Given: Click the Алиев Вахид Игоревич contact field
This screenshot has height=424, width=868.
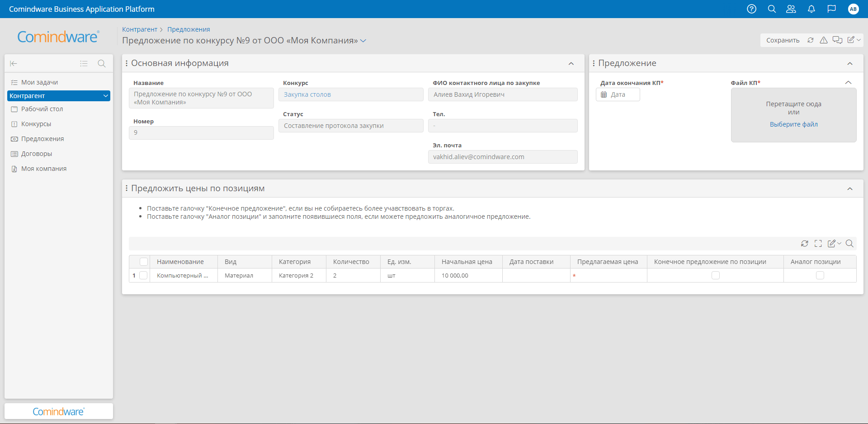Looking at the screenshot, I should pyautogui.click(x=503, y=94).
